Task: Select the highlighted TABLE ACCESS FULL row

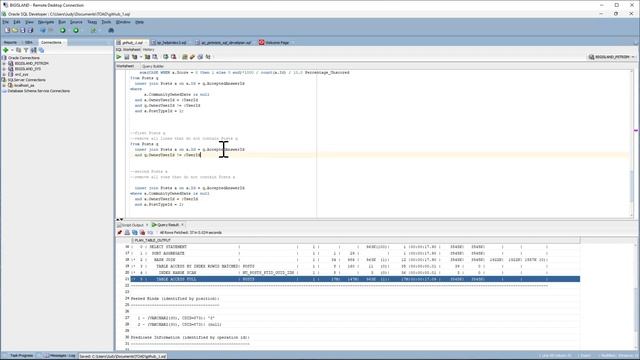Action: click(355, 279)
